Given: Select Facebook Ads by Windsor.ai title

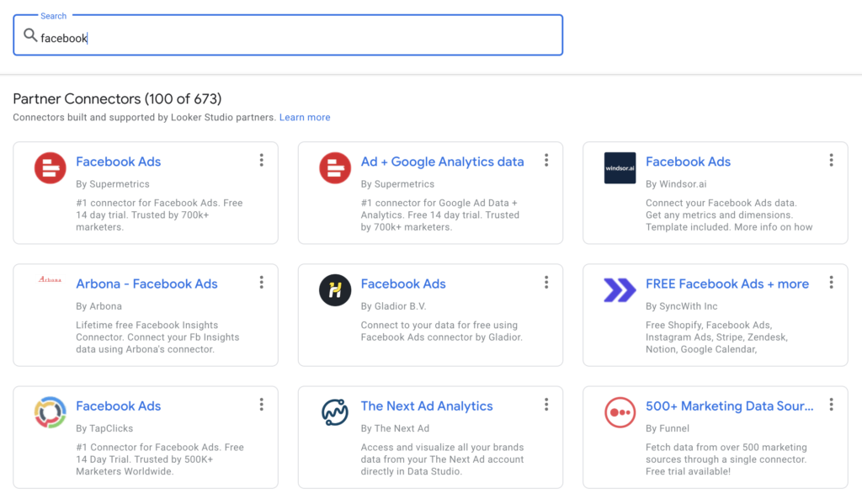Looking at the screenshot, I should coord(688,162).
